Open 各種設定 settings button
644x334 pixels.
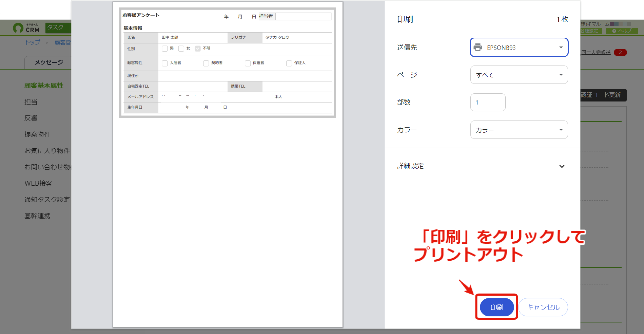(591, 31)
